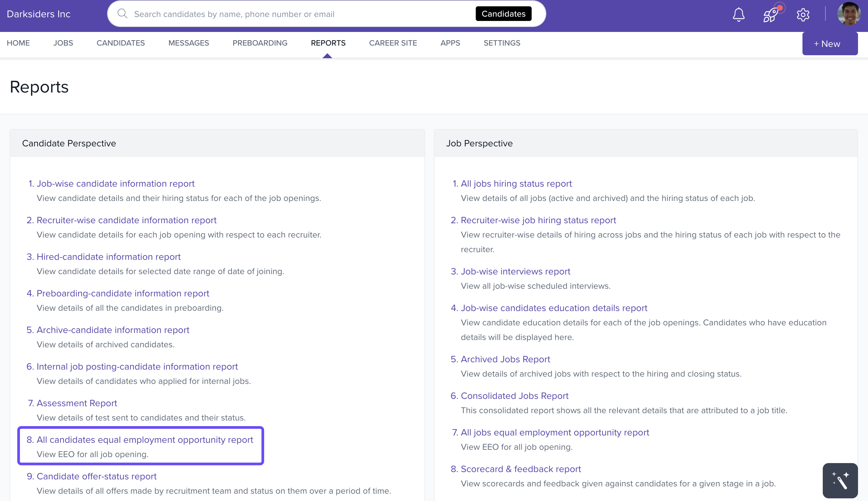The width and height of the screenshot is (868, 501).
Task: Click Darksiders Inc company name
Action: click(39, 14)
